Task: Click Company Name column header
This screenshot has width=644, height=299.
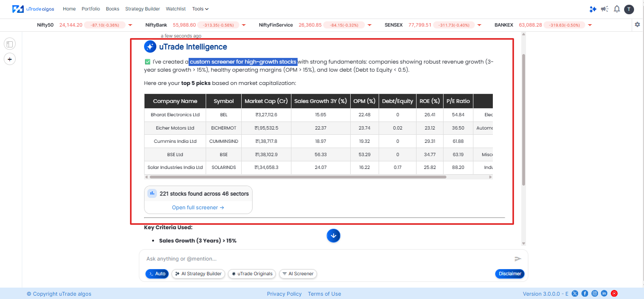Action: pyautogui.click(x=175, y=101)
